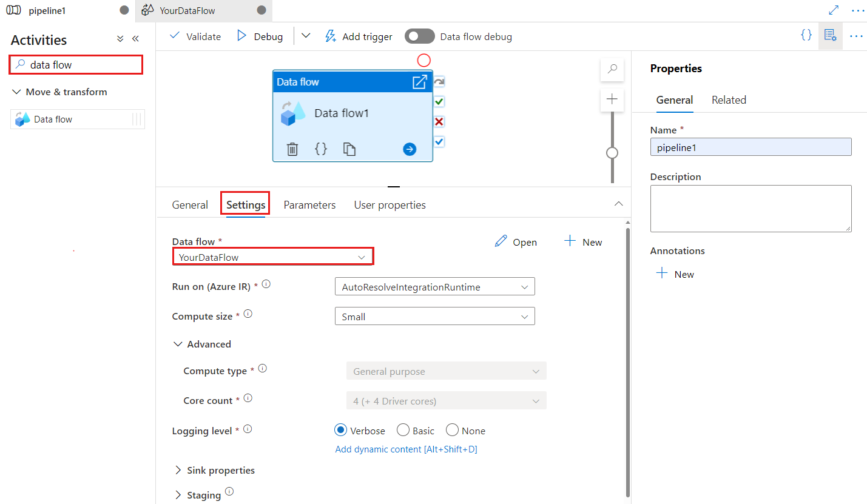Open code view with the curly braces icon
This screenshot has height=504, width=867.
(x=321, y=149)
